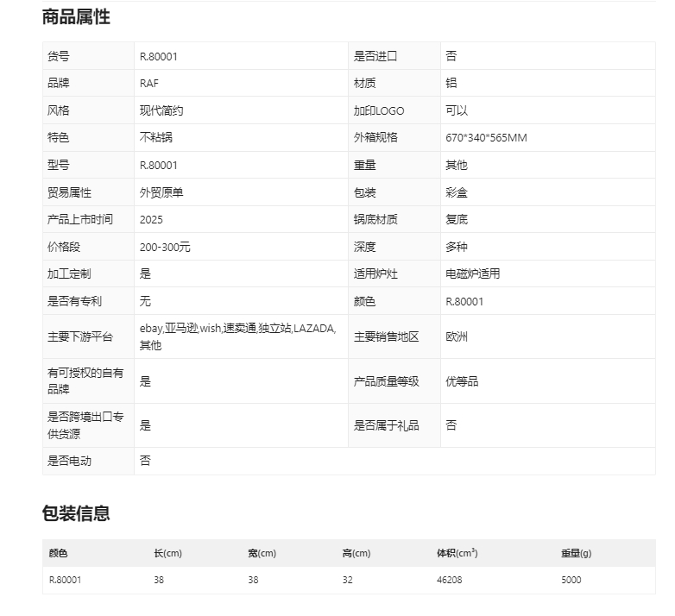Click the 重量(g) column header
The image size is (675, 616).
point(576,553)
